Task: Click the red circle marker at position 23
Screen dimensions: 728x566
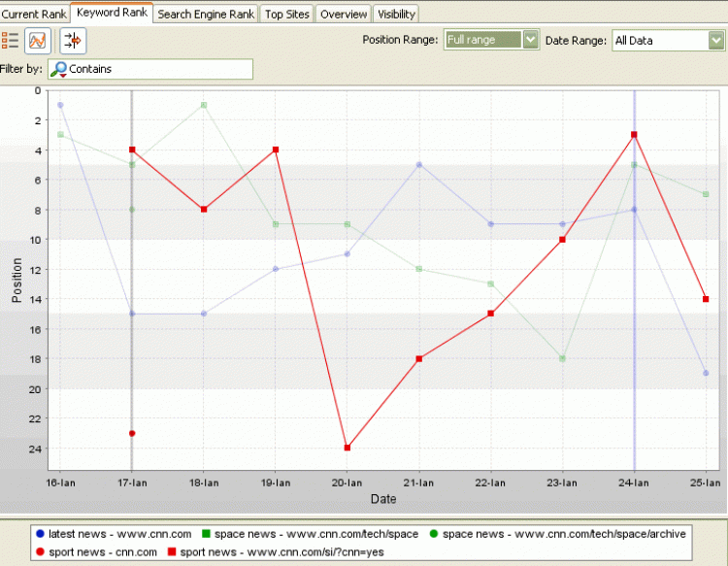Action: pos(132,433)
